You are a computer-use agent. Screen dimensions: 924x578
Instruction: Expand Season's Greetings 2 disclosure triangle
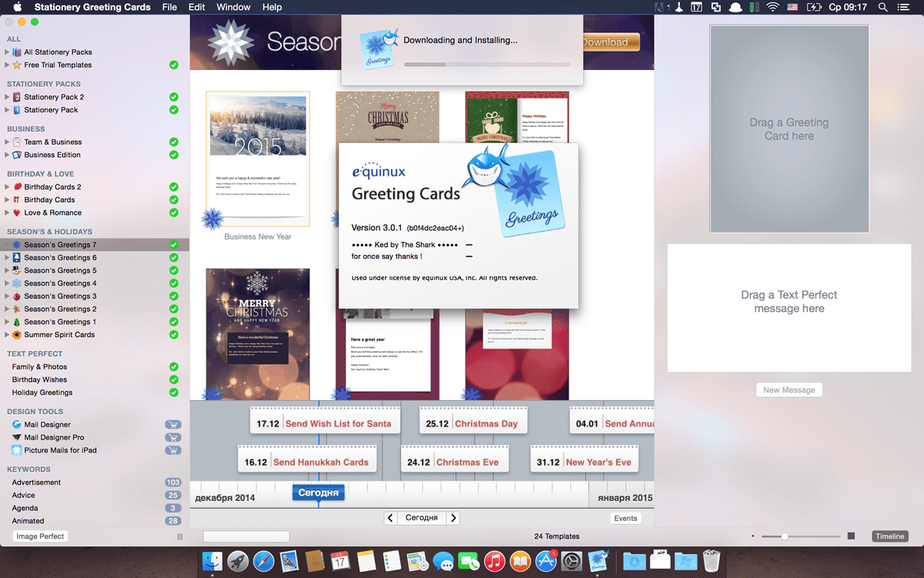[7, 309]
